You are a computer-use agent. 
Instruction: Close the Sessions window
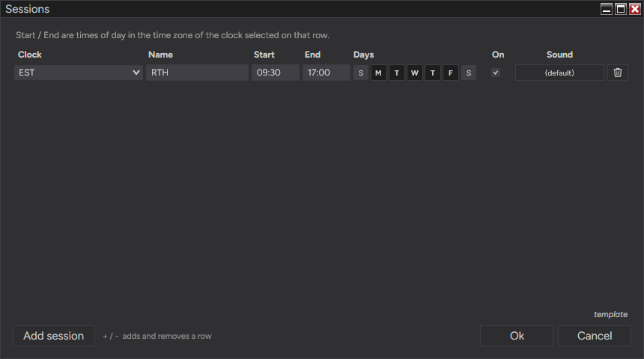tap(635, 9)
